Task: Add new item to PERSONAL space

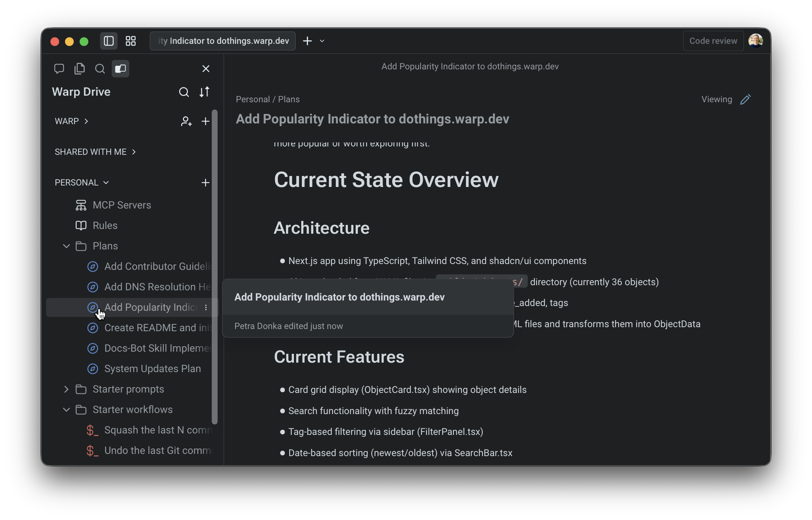Action: [205, 183]
